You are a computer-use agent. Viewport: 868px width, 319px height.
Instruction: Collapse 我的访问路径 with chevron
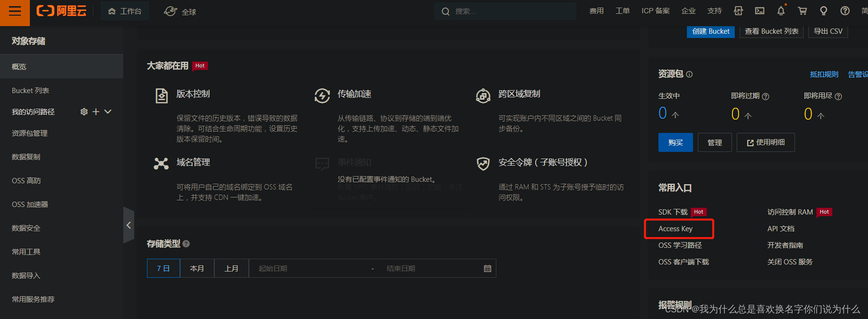tap(108, 112)
